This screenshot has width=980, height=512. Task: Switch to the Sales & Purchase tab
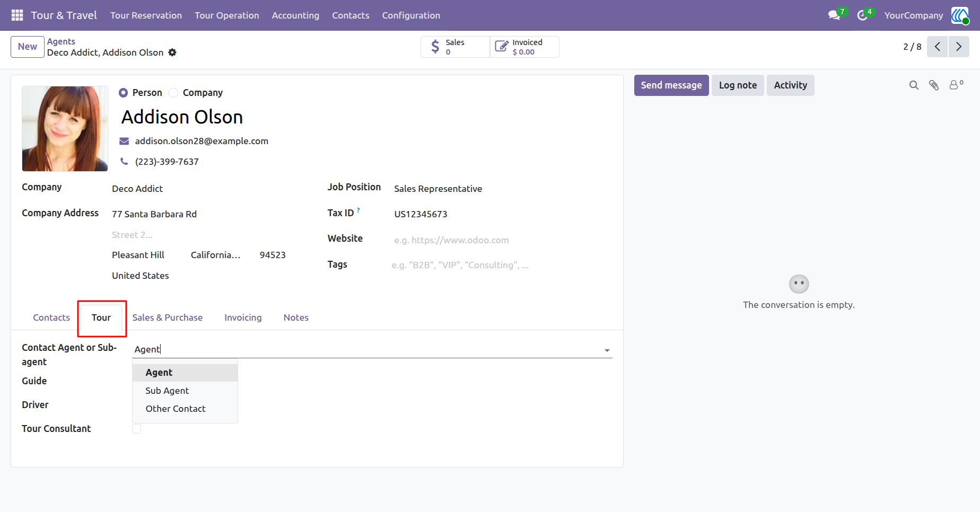(x=168, y=317)
